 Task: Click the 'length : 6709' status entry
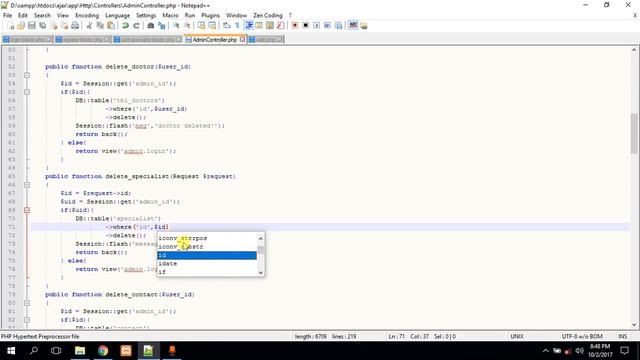pos(311,336)
